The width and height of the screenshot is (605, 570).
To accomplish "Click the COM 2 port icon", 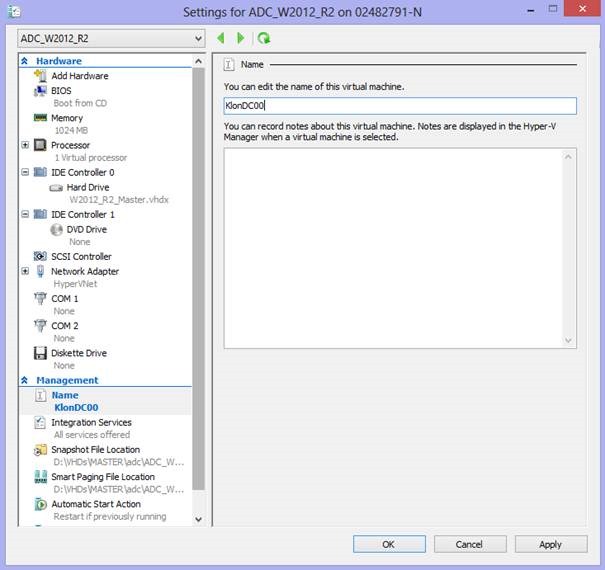I will pyautogui.click(x=40, y=326).
